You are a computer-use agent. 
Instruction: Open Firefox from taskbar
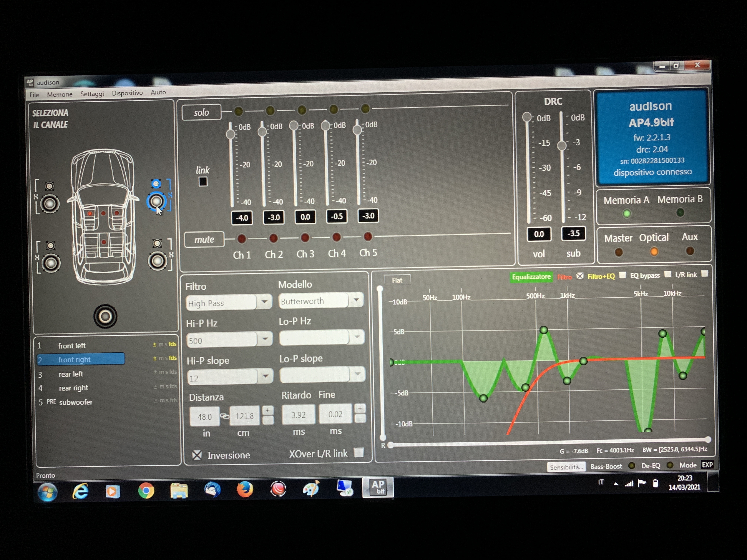[x=245, y=489]
